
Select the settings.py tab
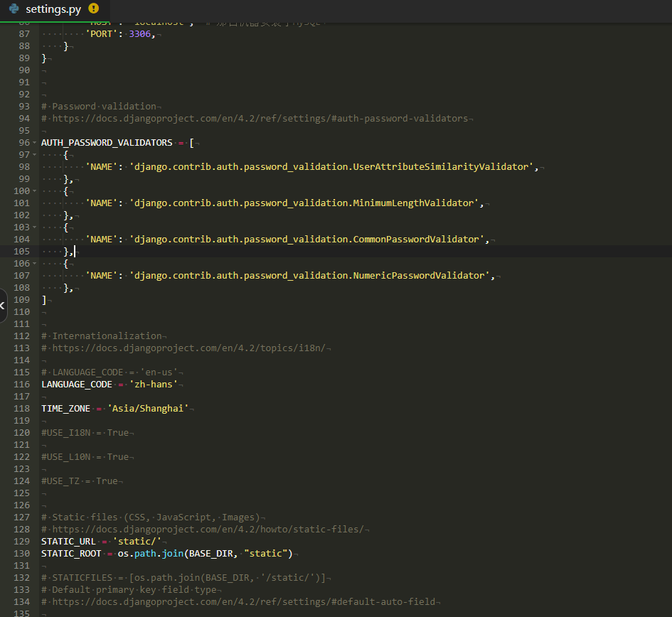[55, 9]
